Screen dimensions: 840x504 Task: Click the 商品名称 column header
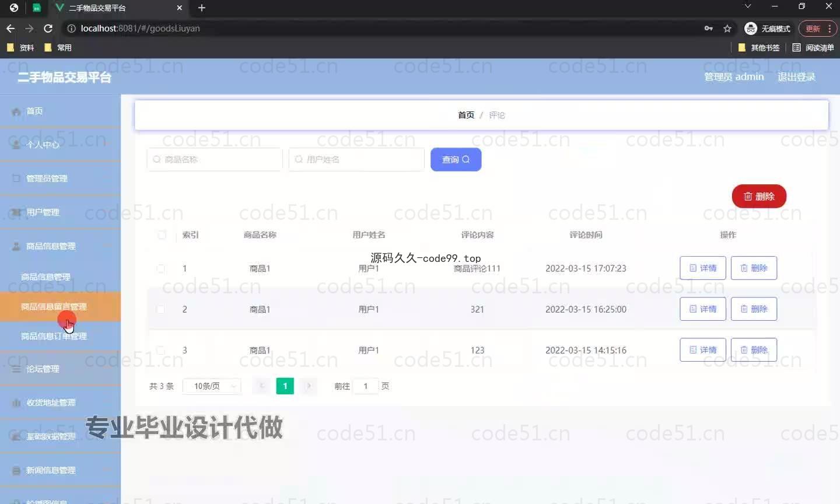(260, 235)
